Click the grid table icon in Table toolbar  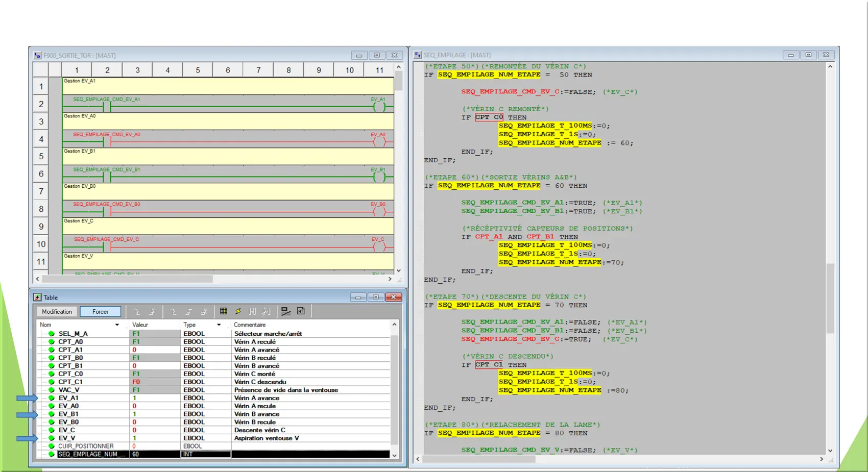pos(223,311)
